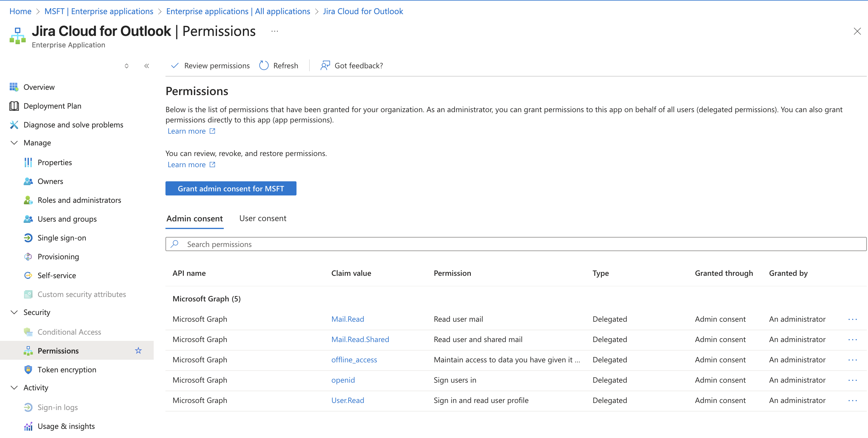Click the Diagnose and solve problems wrench icon
This screenshot has height=438, width=868.
(14, 125)
